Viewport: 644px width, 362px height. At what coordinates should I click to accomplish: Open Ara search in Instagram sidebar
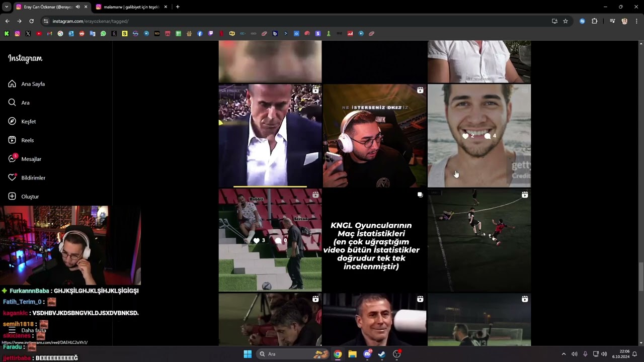point(19,103)
